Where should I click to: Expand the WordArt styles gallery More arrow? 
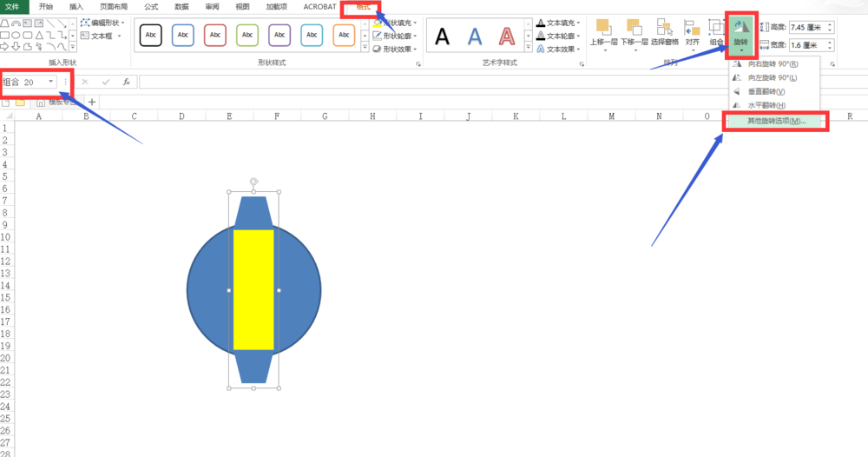click(x=528, y=48)
